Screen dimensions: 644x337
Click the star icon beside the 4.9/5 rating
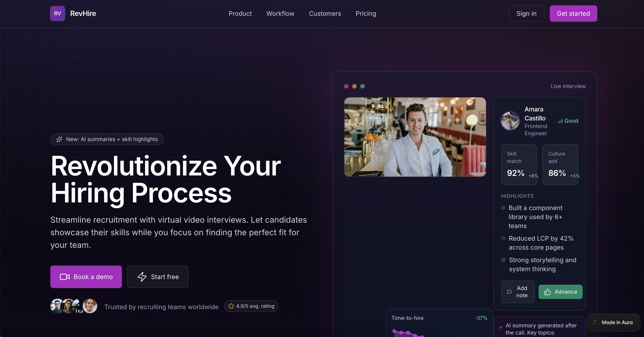[231, 306]
